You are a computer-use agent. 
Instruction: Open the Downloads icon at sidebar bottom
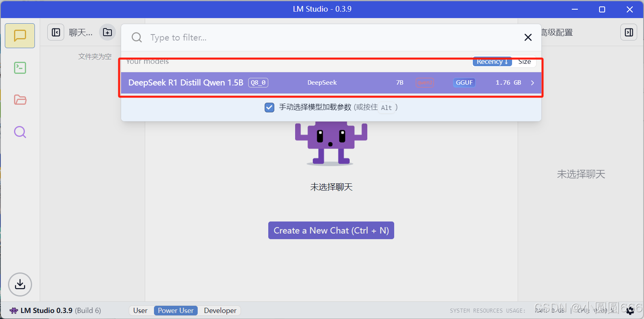coord(20,284)
